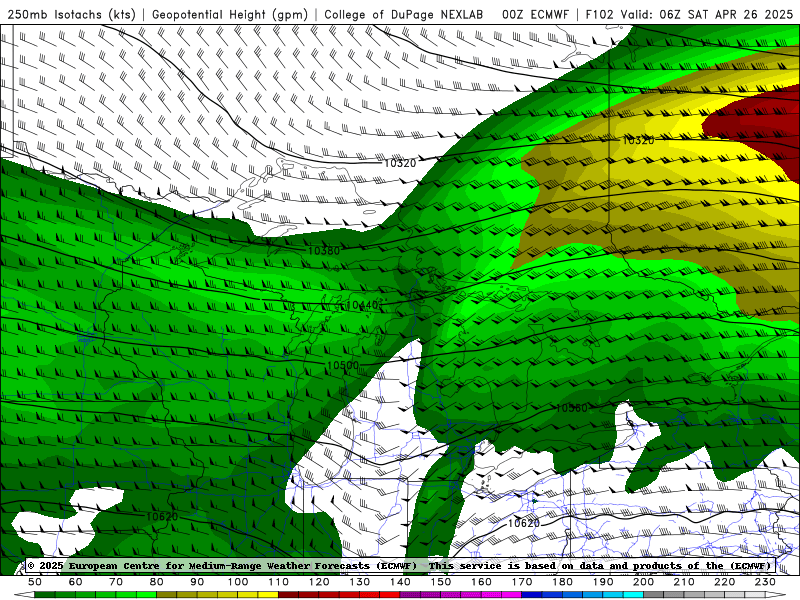Viewport: 800px width, 600px height.
Task: Click the 100 knot color bar label
Action: click(238, 582)
